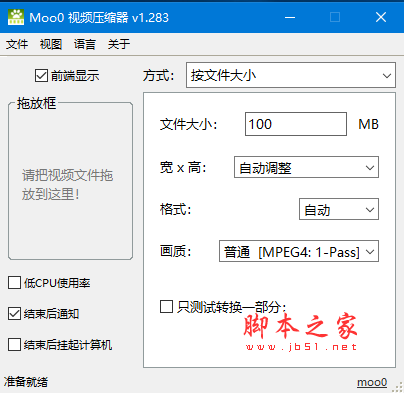Click the 格式: label
Viewport: 404px width, 393px height.
point(176,209)
